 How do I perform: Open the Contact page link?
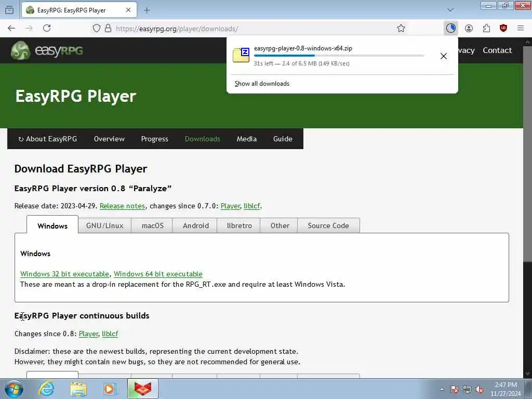pyautogui.click(x=497, y=50)
